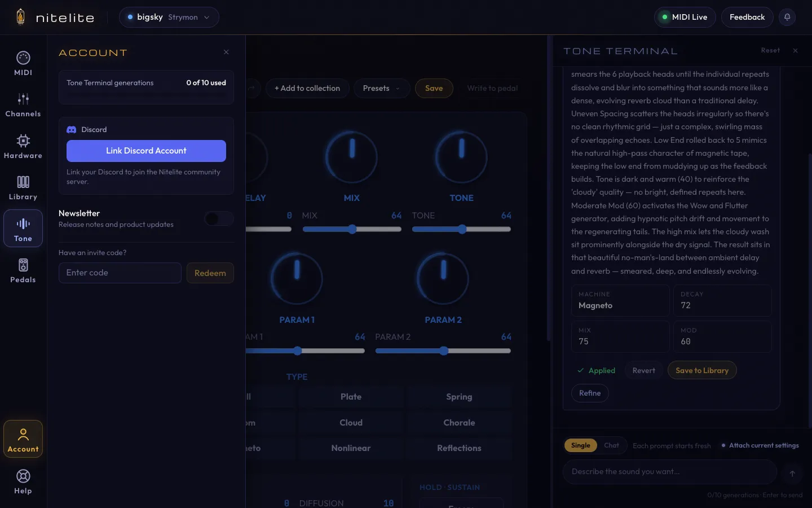Click the DECAY 72 value card
The height and width of the screenshot is (508, 812).
(x=722, y=300)
